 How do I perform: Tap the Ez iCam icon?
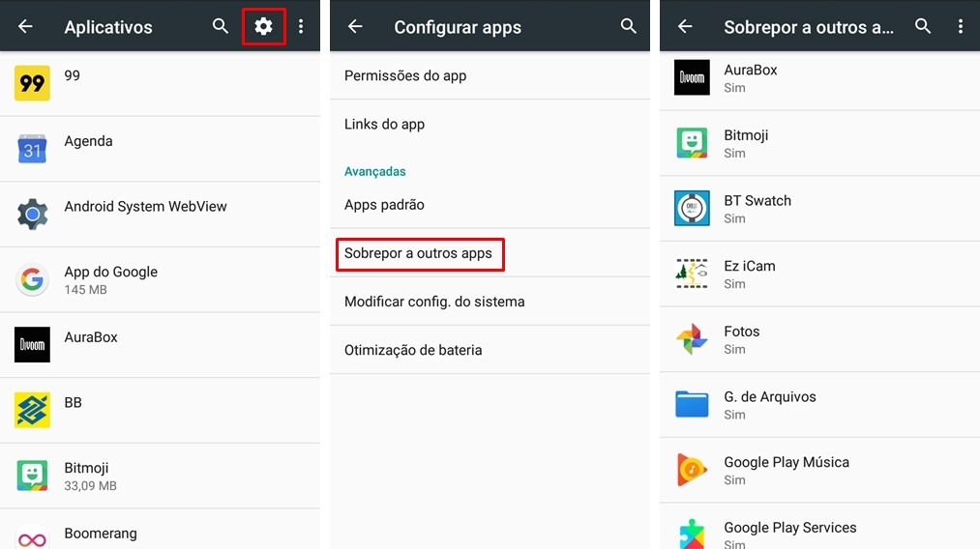(x=692, y=274)
